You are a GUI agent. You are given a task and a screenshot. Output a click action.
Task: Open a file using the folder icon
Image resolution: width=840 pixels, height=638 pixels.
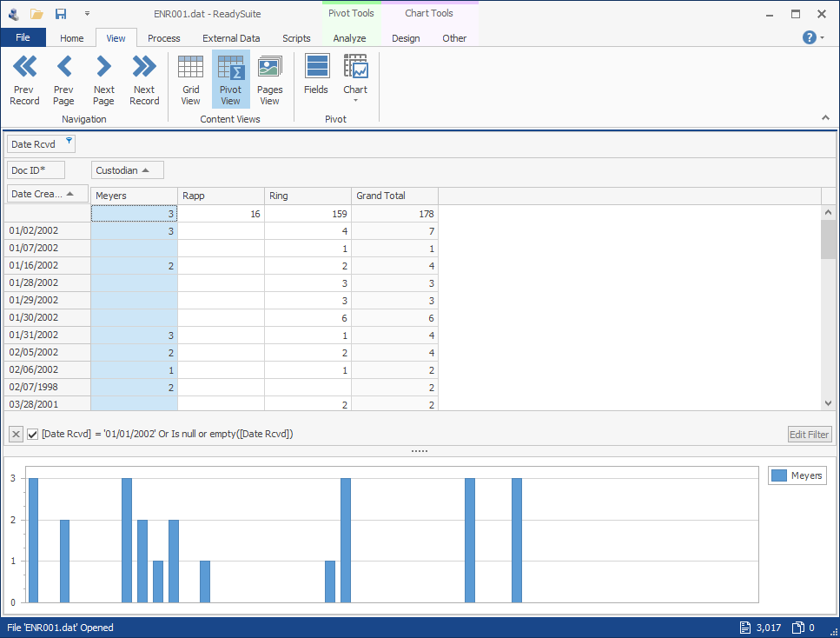point(36,13)
